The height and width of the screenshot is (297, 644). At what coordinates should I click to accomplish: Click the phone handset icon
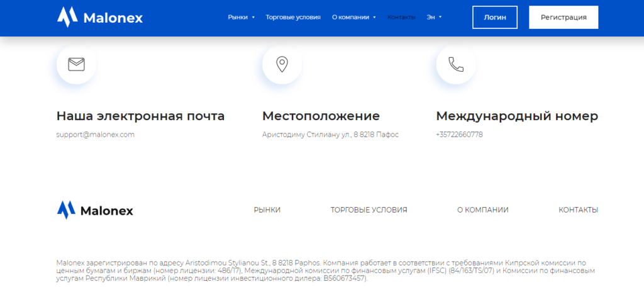click(456, 64)
